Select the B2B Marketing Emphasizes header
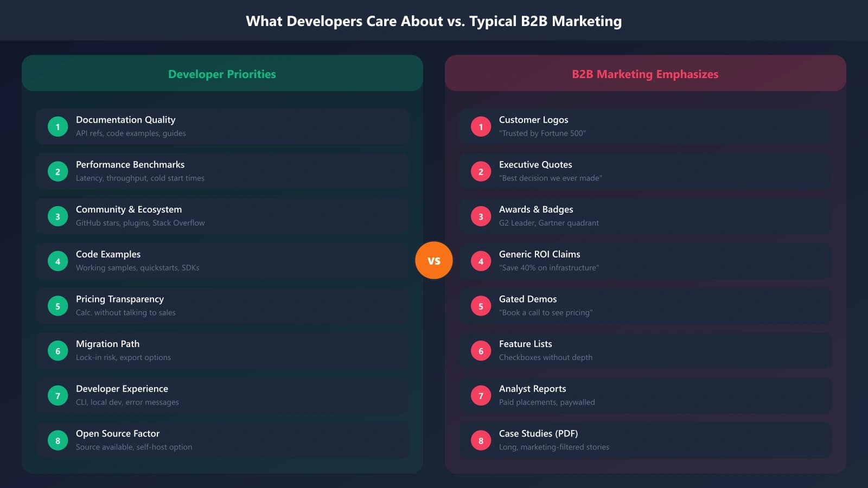Screen dimensions: 868x488 645,74
